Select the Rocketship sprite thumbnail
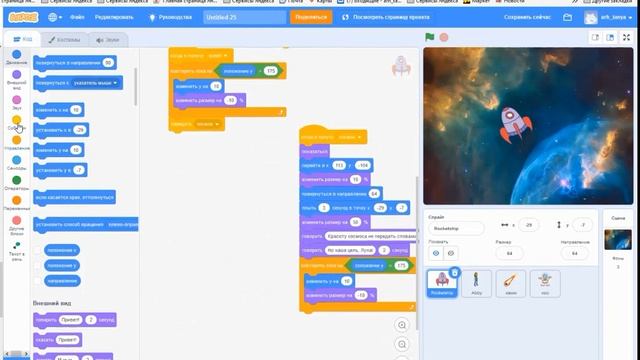The image size is (640, 360). point(442,283)
